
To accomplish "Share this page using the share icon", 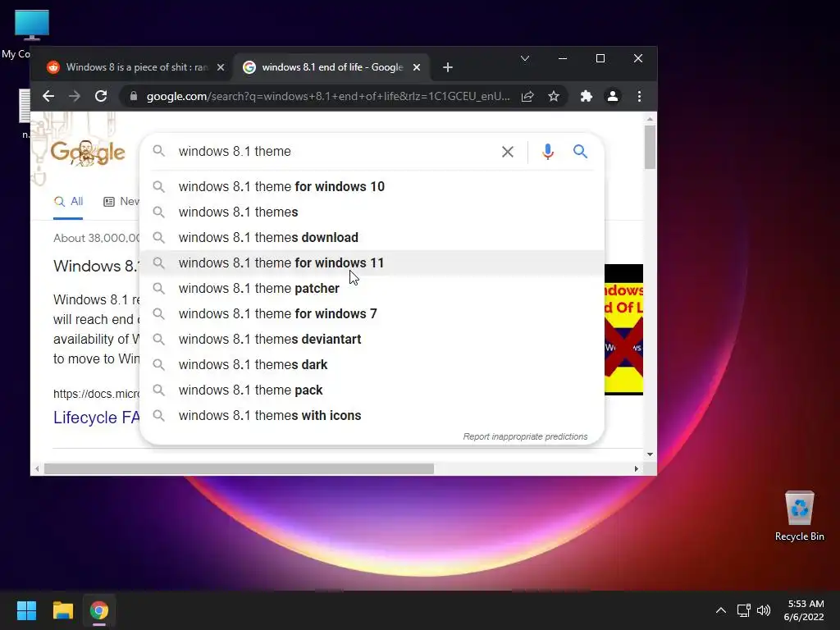I will pos(527,97).
